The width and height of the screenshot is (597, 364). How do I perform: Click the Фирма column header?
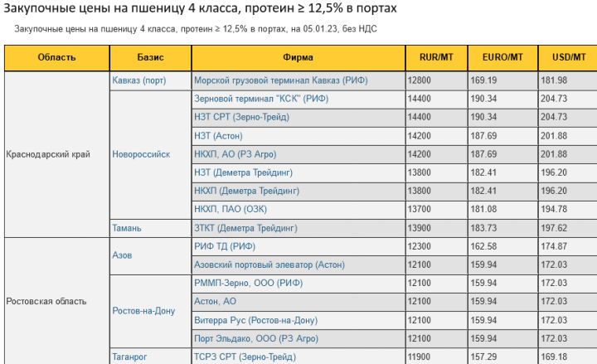[x=298, y=57]
